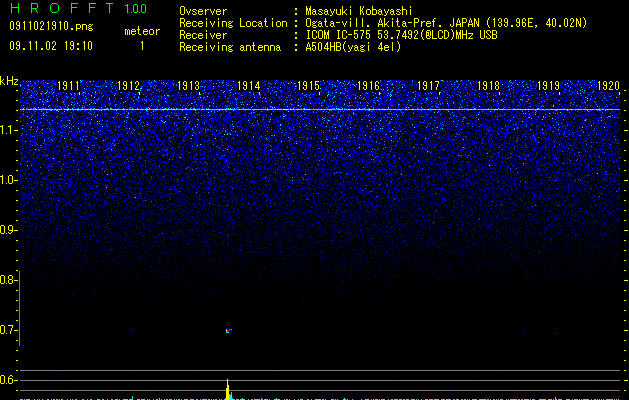Click the 1920 time marker
This screenshot has width=629, height=400.
click(609, 86)
